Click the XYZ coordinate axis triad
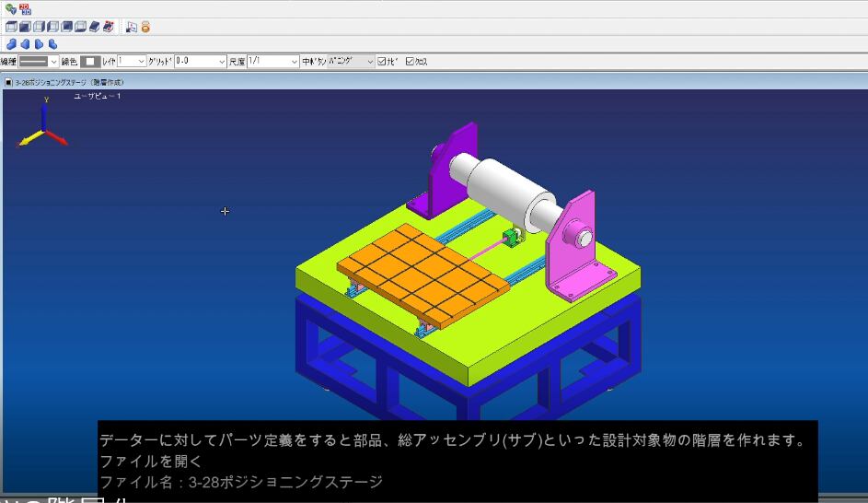868x503 pixels. coord(42,122)
